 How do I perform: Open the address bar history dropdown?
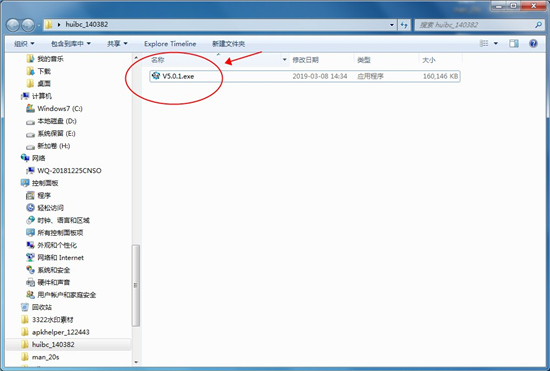tap(392, 25)
